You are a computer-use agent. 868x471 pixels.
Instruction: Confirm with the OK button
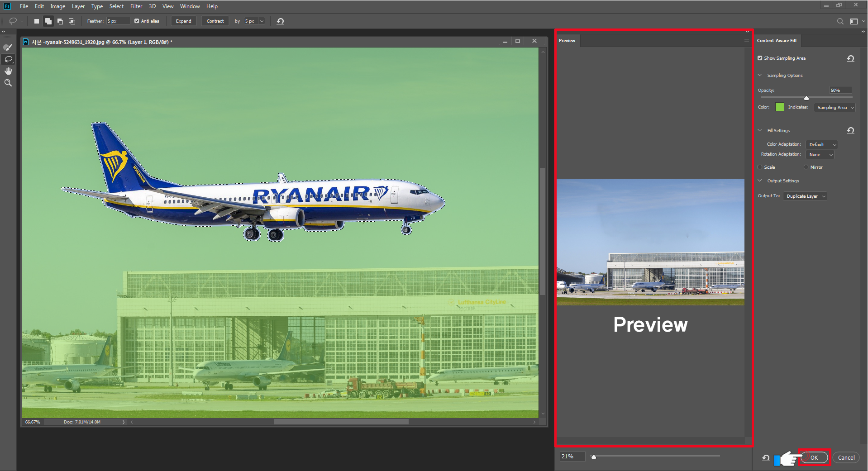pos(814,457)
